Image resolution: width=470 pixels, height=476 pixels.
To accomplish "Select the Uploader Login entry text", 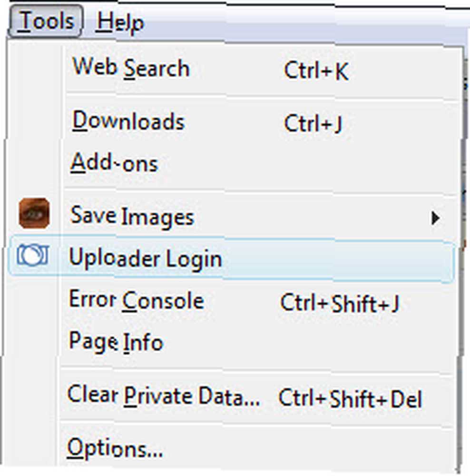I will pos(146,258).
